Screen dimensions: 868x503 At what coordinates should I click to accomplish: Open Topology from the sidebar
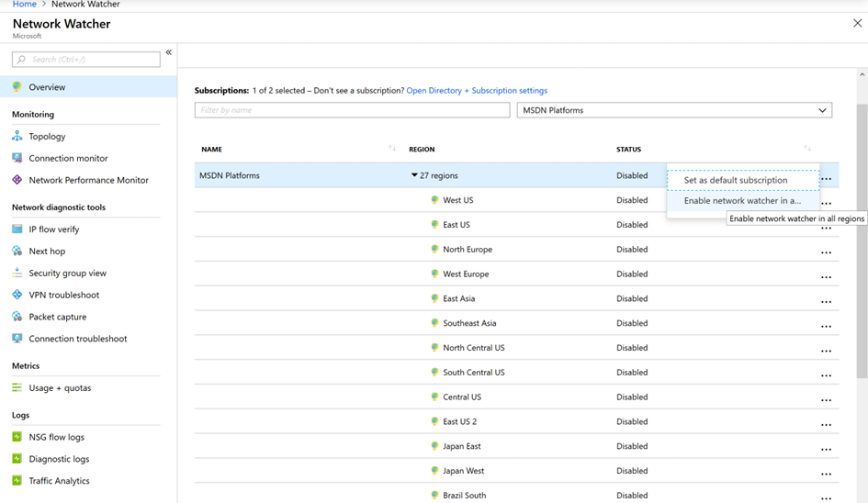click(x=47, y=136)
